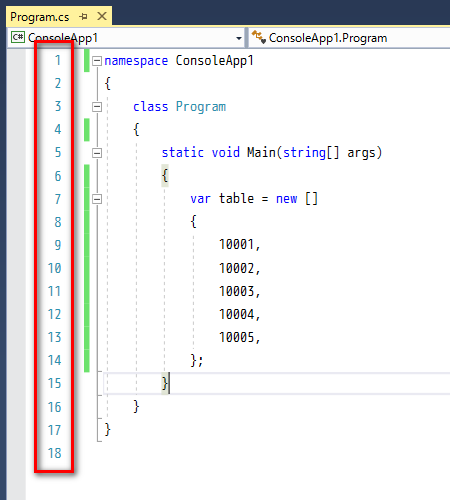Click the args parameter
This screenshot has width=450, height=500.
(361, 153)
